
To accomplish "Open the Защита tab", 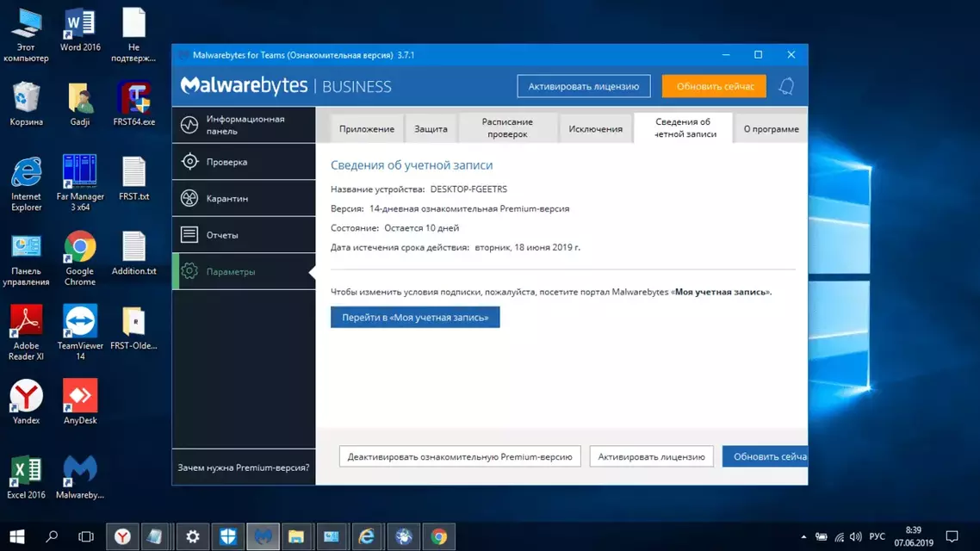I will [x=431, y=128].
